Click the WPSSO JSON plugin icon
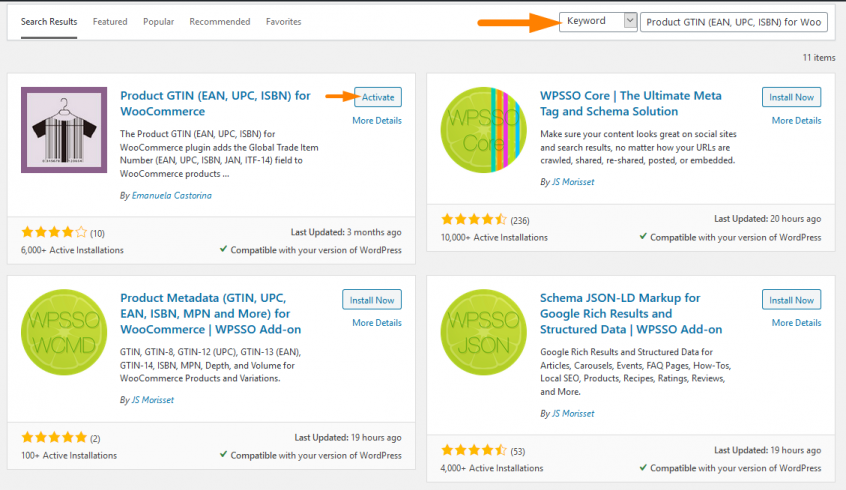Image resolution: width=846 pixels, height=490 pixels. [x=484, y=332]
